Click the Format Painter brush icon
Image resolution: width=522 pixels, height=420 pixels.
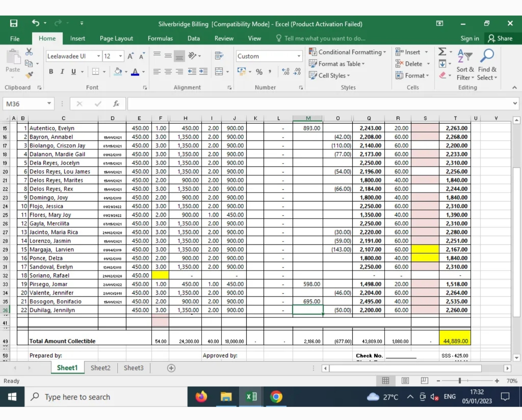29,75
